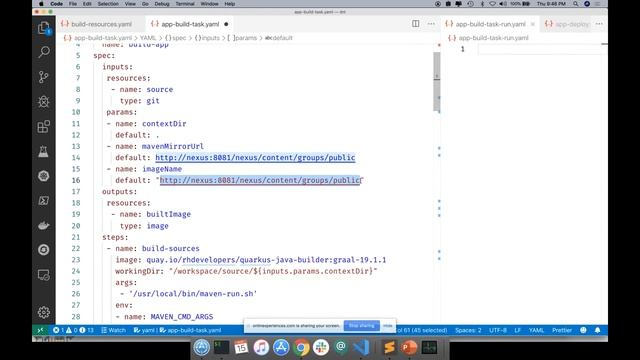
Task: Open the Code application menu
Action: (56, 4)
